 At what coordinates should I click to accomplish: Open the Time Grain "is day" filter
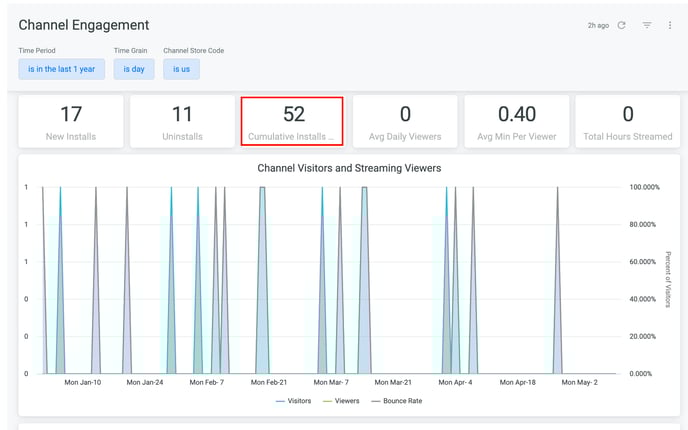click(x=133, y=69)
